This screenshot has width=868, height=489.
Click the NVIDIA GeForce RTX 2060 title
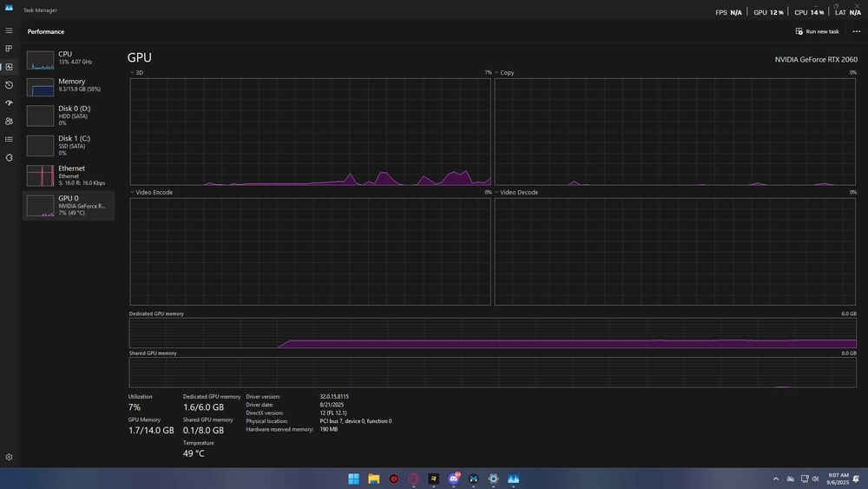tap(816, 59)
